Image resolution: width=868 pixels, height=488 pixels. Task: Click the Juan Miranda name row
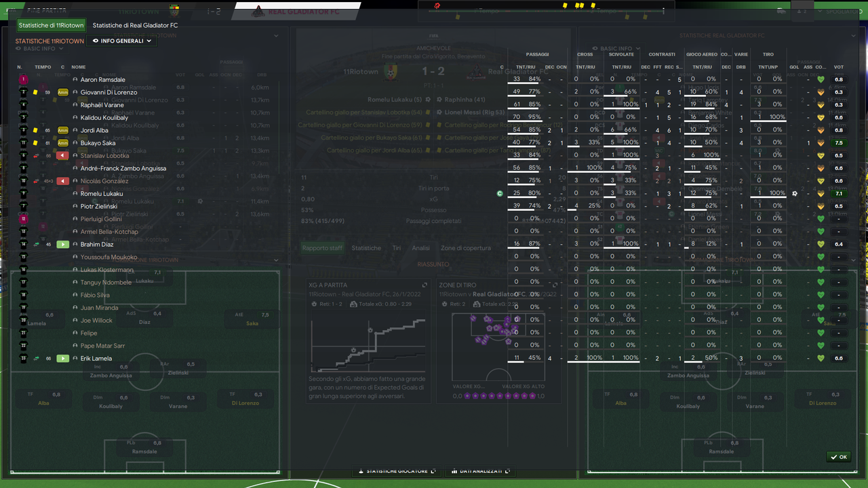coord(99,308)
